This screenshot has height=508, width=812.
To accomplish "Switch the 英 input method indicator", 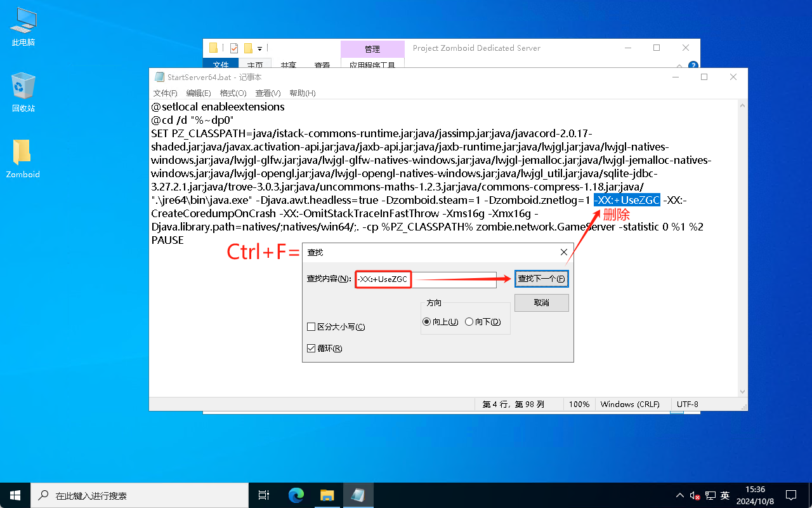I will click(725, 495).
